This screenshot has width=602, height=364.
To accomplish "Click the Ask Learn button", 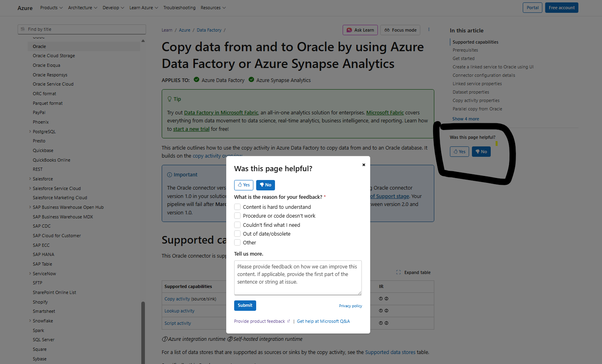I will (360, 30).
